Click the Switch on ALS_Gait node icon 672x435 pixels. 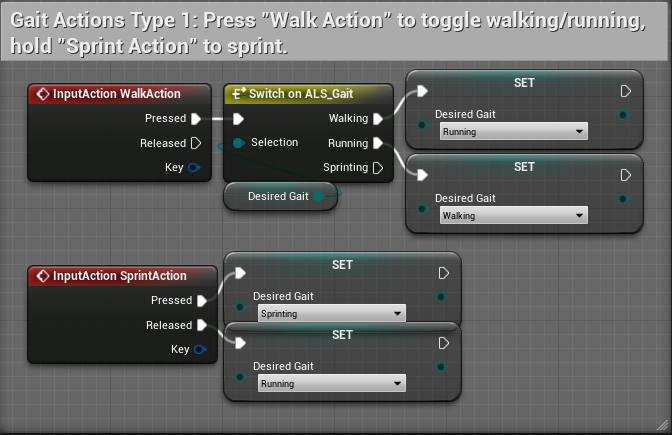coord(238,94)
